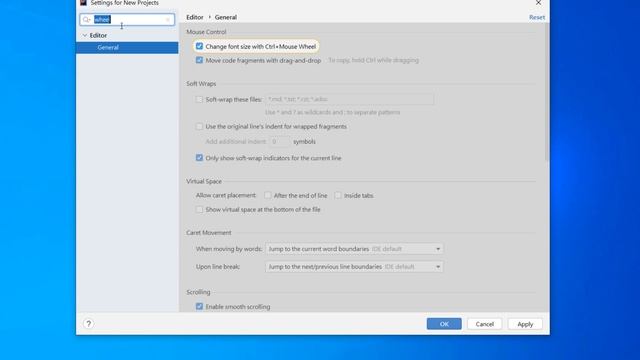This screenshot has height=360, width=640.
Task: Open help with the question mark button
Action: point(89,324)
